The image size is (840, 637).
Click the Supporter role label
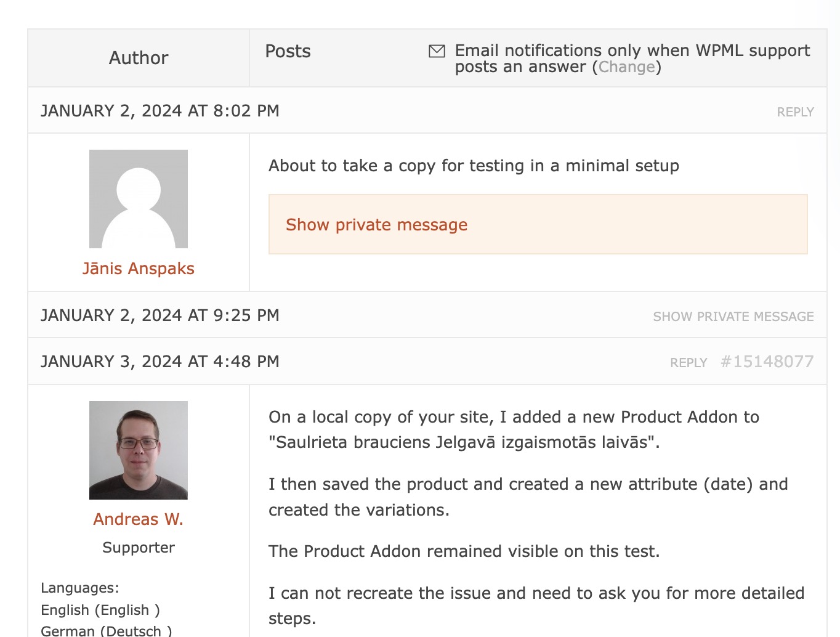click(x=139, y=548)
